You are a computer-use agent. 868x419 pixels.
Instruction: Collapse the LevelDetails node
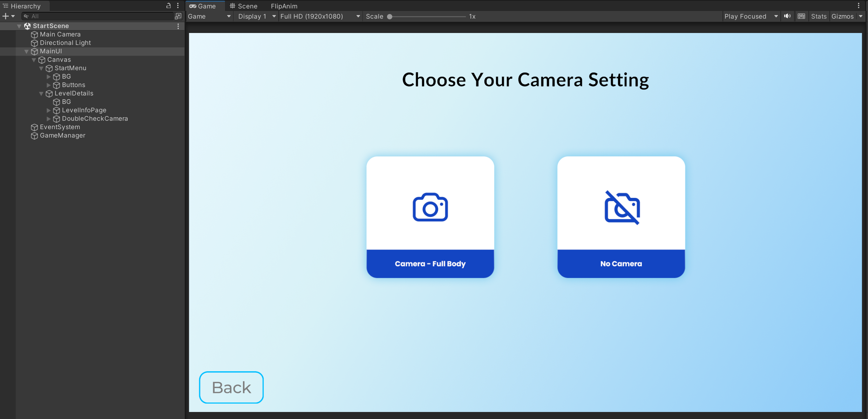[x=41, y=93]
